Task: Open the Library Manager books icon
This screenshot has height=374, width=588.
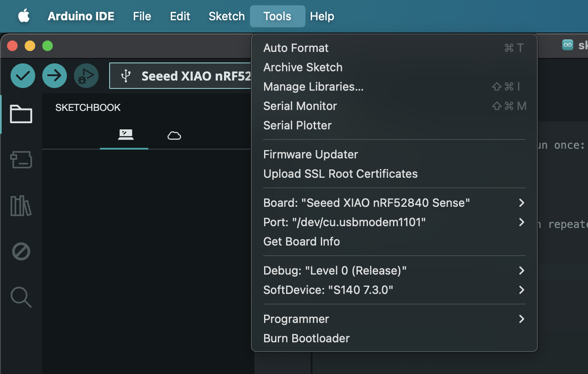Action: [x=21, y=205]
